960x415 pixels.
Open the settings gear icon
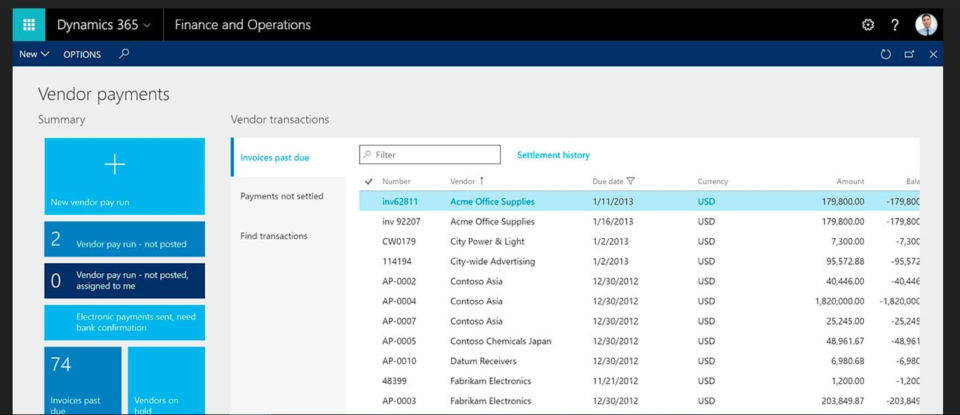[x=868, y=25]
